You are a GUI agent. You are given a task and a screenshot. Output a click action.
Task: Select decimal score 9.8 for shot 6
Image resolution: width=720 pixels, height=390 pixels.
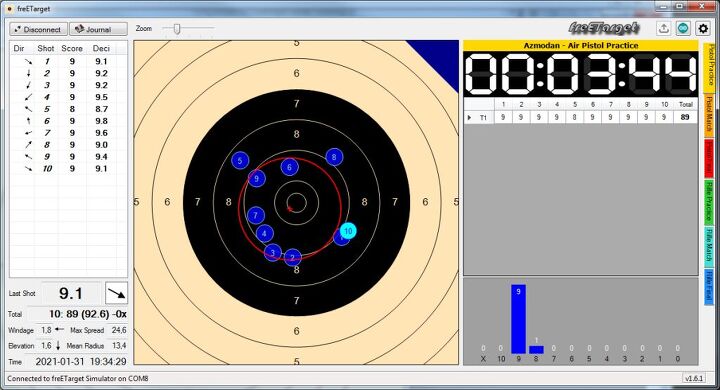click(101, 121)
